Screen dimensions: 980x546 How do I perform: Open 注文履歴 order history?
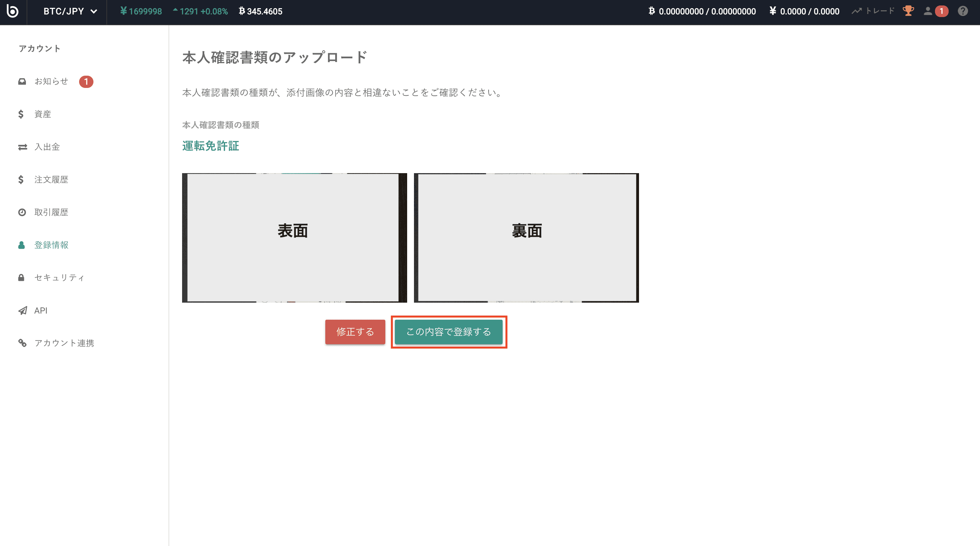(x=51, y=180)
